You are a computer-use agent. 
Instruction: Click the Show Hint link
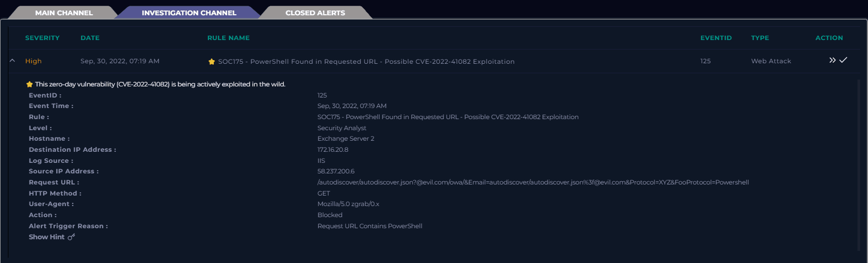[x=47, y=237]
